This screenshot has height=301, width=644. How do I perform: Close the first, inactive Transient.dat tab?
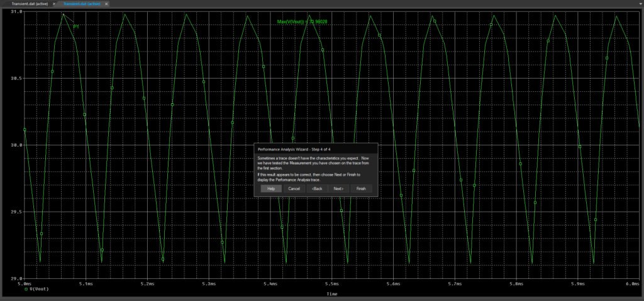(54, 4)
